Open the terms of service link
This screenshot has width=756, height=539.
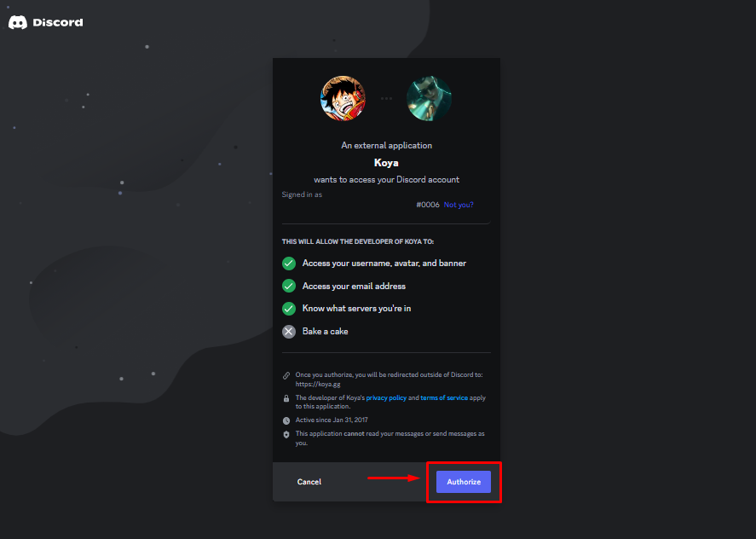pyautogui.click(x=444, y=397)
